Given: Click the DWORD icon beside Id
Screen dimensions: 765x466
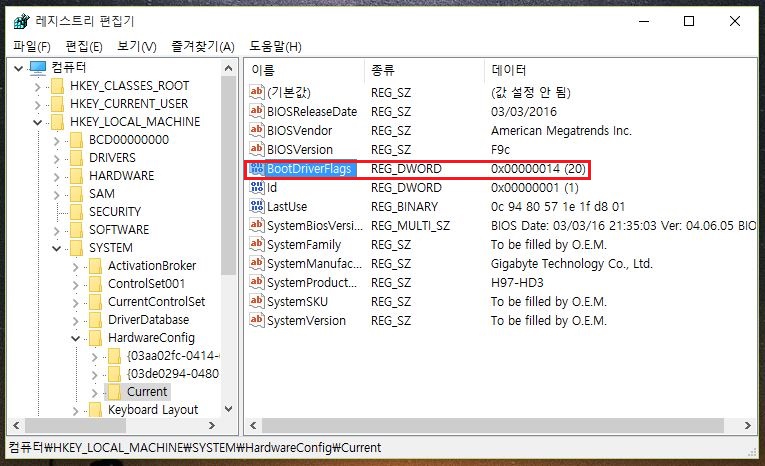Looking at the screenshot, I should click(x=257, y=187).
